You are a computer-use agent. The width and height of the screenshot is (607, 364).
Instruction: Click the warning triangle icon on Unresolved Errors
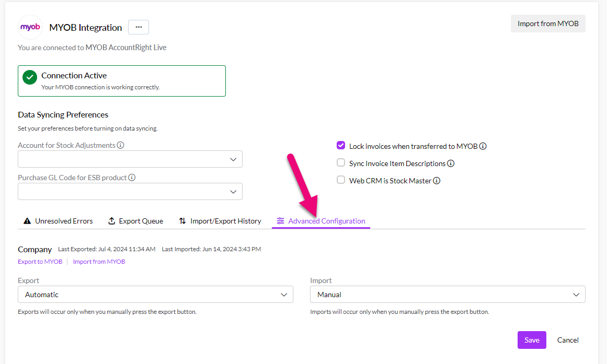[x=27, y=221]
